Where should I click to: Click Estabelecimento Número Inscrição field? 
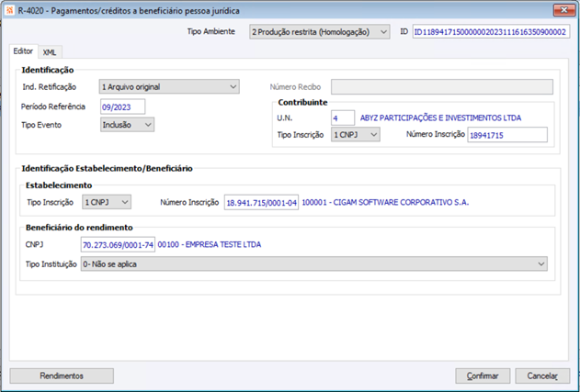click(x=262, y=203)
